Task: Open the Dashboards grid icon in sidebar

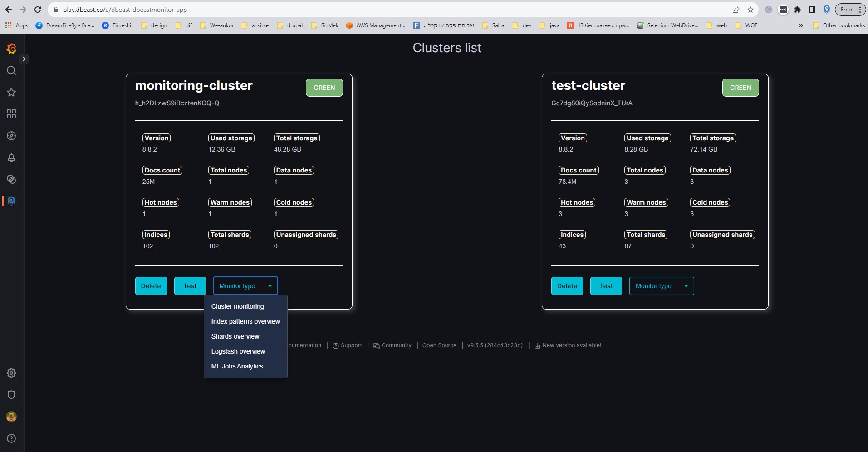Action: pyautogui.click(x=11, y=114)
